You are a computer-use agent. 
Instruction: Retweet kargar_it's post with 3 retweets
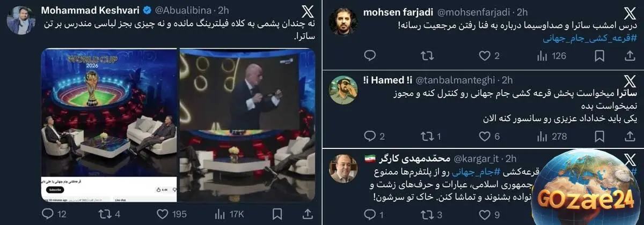coord(431,216)
